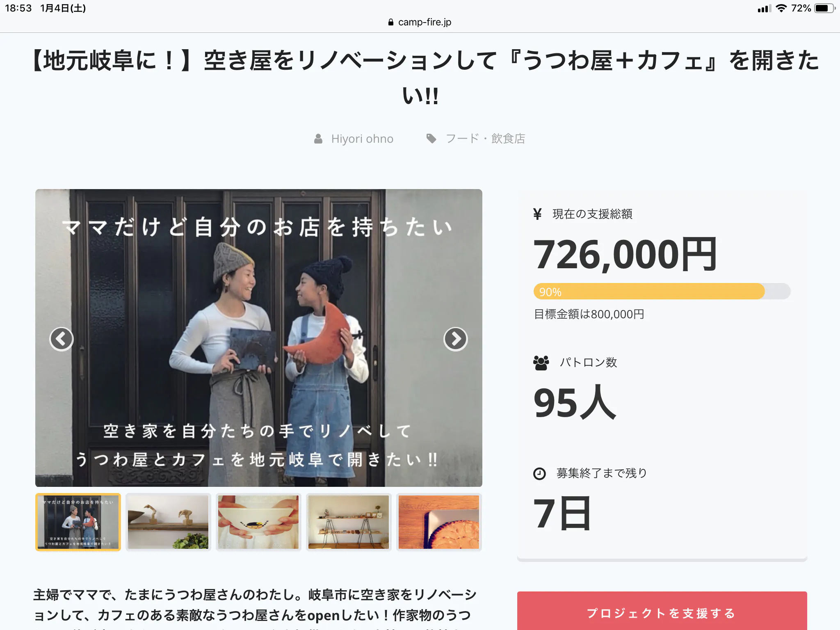Viewport: 840px width, 630px height.
Task: Tap the battery status indicator
Action: pyautogui.click(x=824, y=8)
